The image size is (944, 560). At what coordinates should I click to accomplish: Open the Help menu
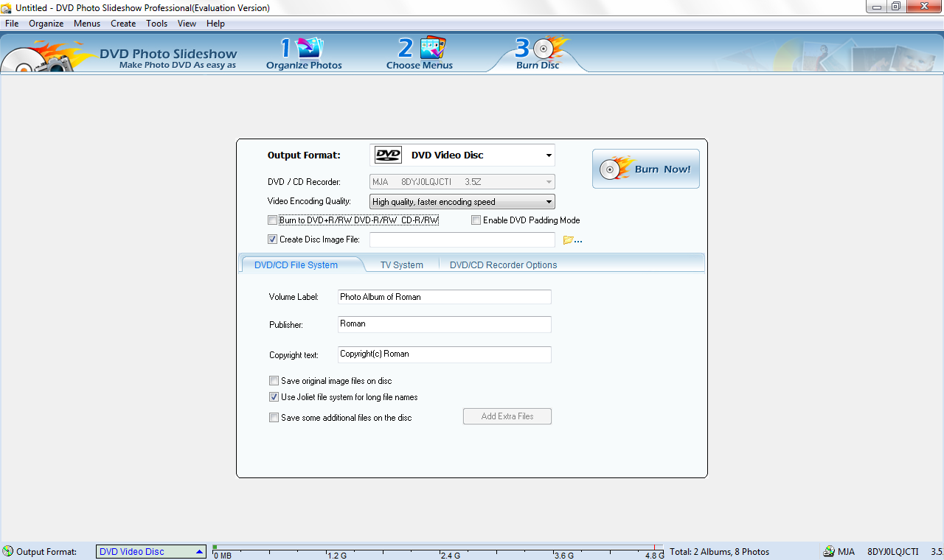coord(215,24)
